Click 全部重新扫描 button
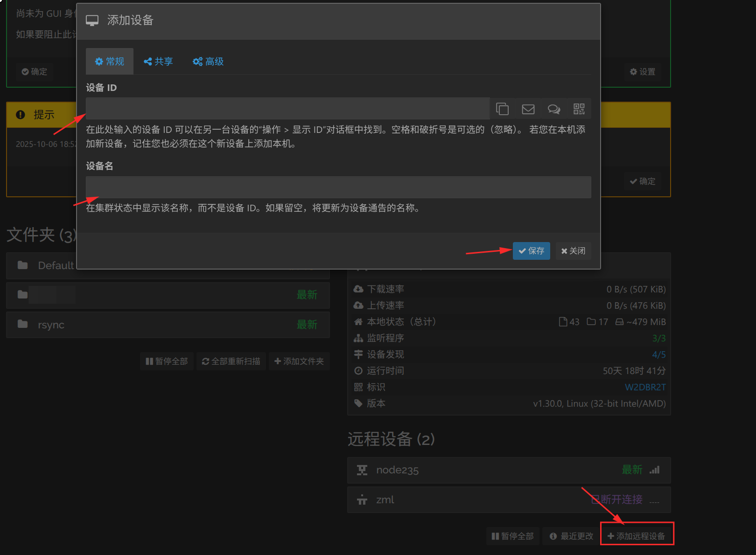 point(231,361)
